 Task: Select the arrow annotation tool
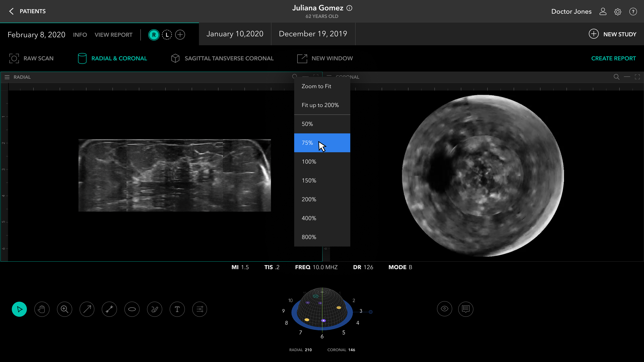point(87,309)
